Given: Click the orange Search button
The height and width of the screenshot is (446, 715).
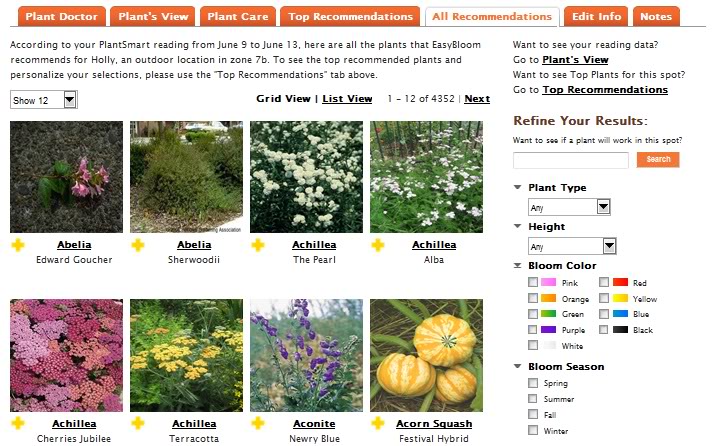Looking at the screenshot, I should [x=658, y=160].
